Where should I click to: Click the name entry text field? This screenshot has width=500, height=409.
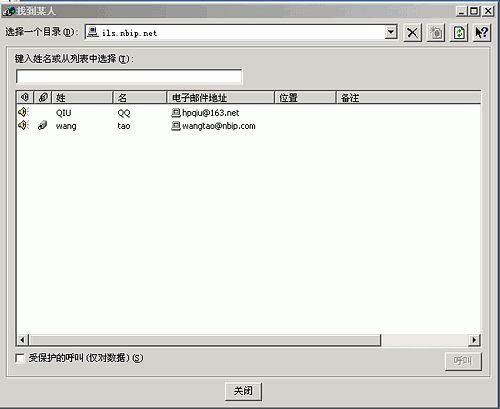click(x=129, y=77)
